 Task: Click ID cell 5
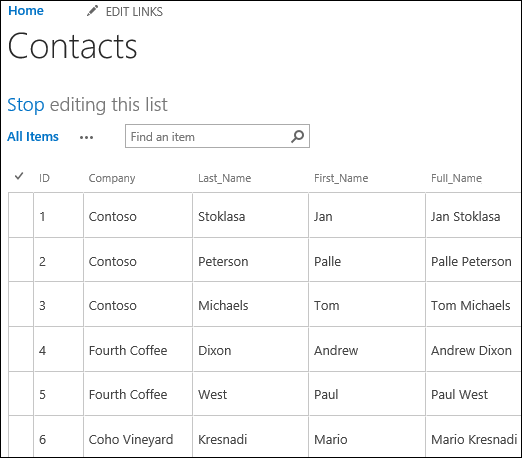pyautogui.click(x=58, y=394)
